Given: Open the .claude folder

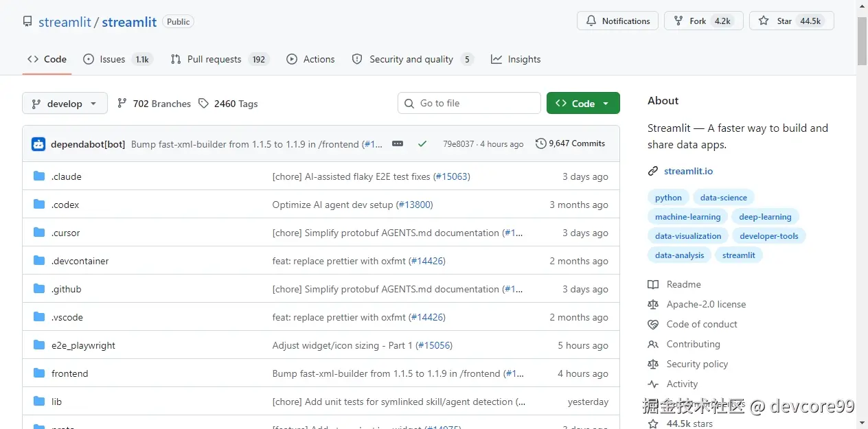Looking at the screenshot, I should (x=66, y=176).
